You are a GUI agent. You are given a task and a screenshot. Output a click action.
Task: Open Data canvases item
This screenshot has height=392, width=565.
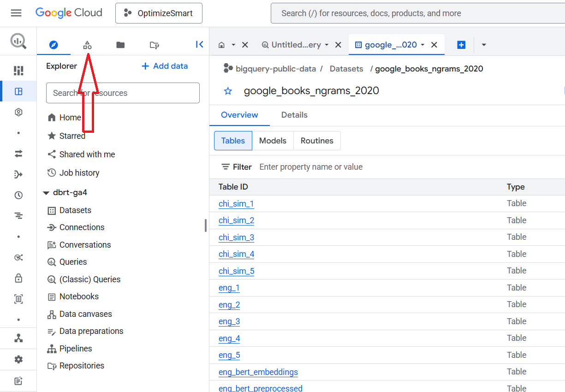point(79,314)
